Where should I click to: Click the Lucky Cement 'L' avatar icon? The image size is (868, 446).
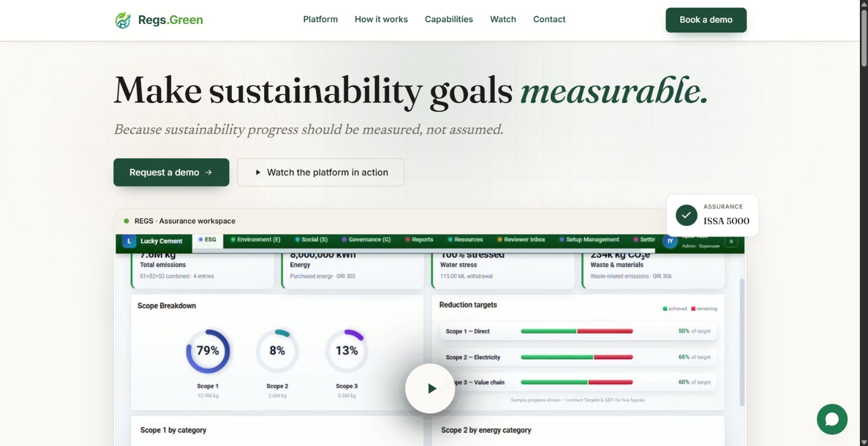coord(129,241)
